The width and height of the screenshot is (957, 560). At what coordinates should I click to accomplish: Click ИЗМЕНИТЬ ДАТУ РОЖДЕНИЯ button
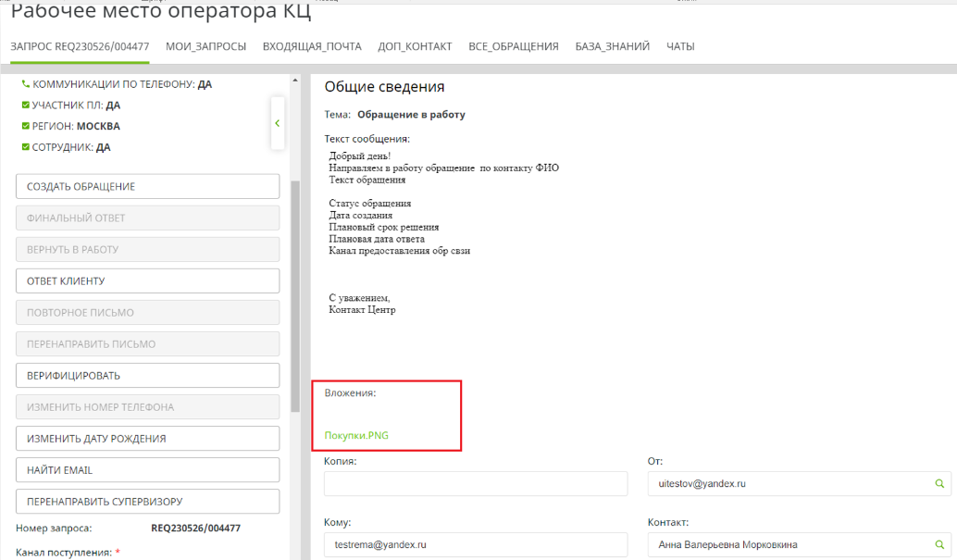(148, 439)
